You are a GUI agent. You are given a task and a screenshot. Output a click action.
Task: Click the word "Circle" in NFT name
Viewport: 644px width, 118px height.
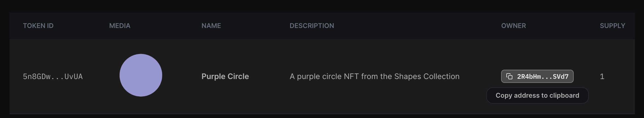point(238,76)
